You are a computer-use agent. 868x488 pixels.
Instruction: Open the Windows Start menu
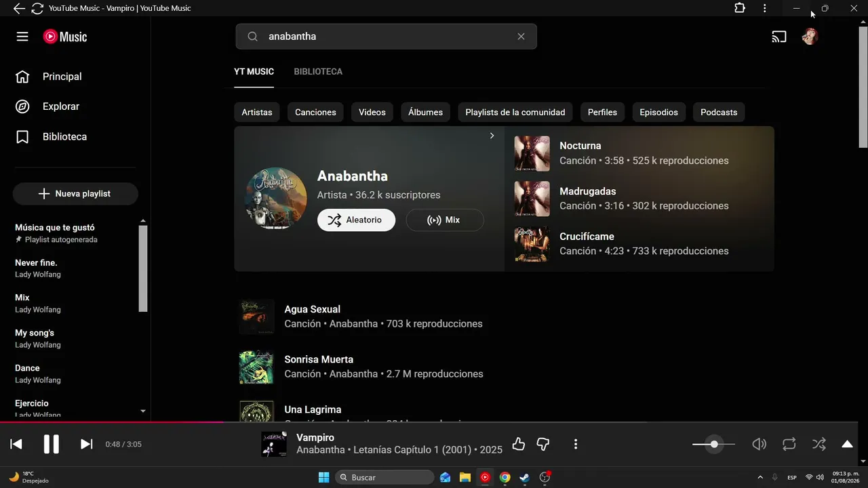pyautogui.click(x=323, y=477)
